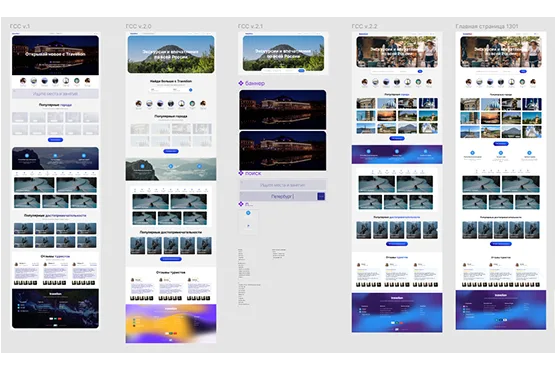Screen dimensions: 555x370
Task: Click "Популярные города" heading in ГСС v.1
Action: tap(55, 105)
